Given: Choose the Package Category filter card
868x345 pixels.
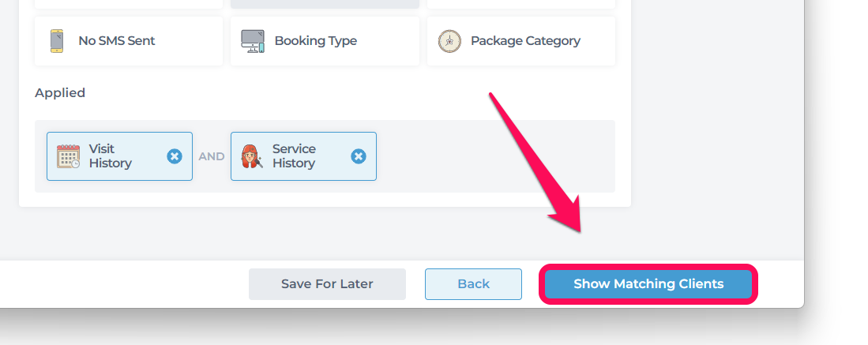Looking at the screenshot, I should [x=521, y=41].
